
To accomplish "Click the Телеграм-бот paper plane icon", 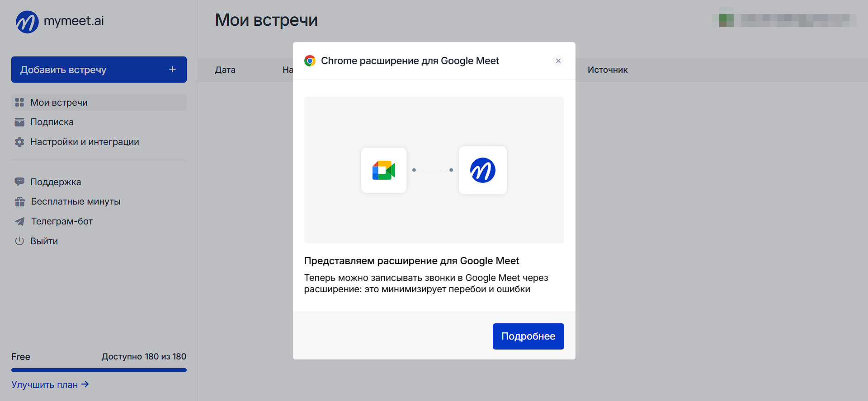I will (x=19, y=222).
